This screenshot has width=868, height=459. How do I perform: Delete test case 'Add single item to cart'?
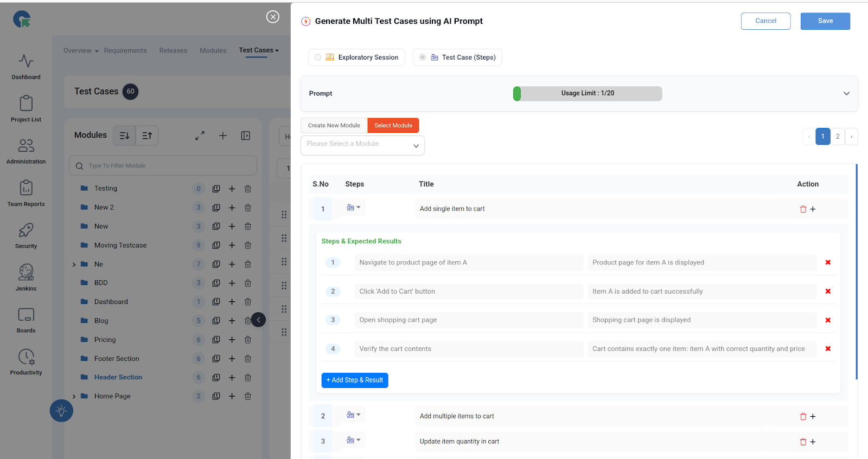[803, 209]
